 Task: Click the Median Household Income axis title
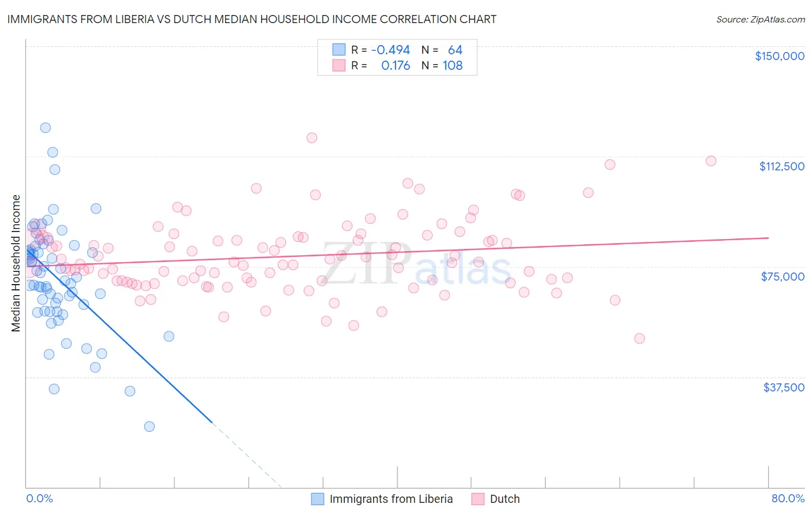click(x=16, y=263)
